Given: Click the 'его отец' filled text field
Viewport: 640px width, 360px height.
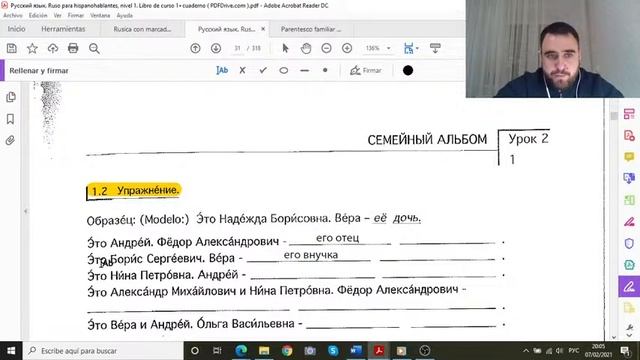Looking at the screenshot, I should 338,238.
